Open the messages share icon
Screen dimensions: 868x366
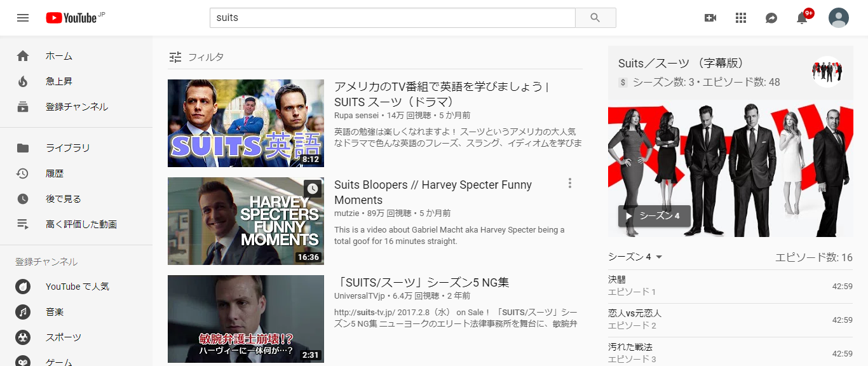pyautogui.click(x=771, y=18)
